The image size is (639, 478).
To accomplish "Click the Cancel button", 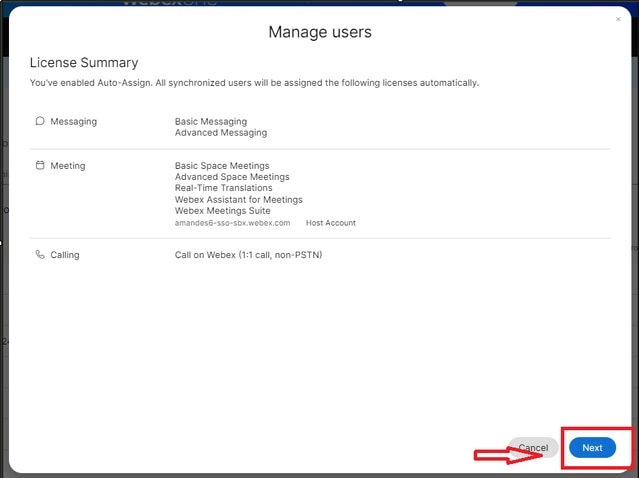I will click(x=533, y=447).
